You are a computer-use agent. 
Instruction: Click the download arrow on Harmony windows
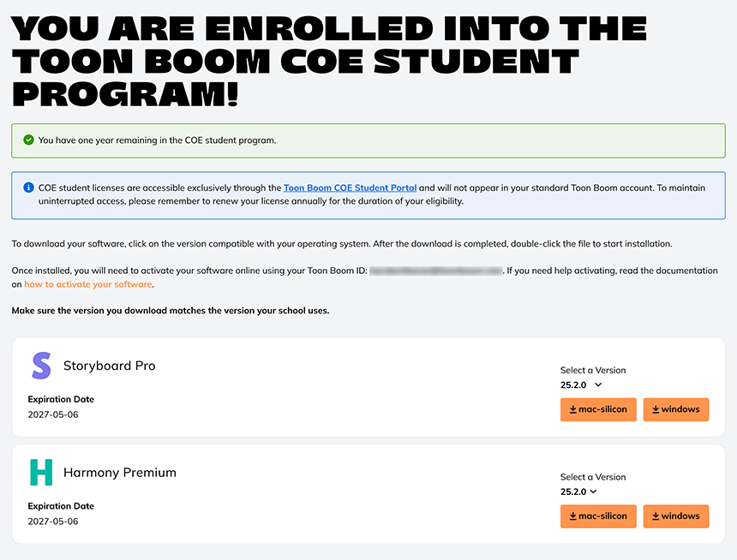pos(656,516)
